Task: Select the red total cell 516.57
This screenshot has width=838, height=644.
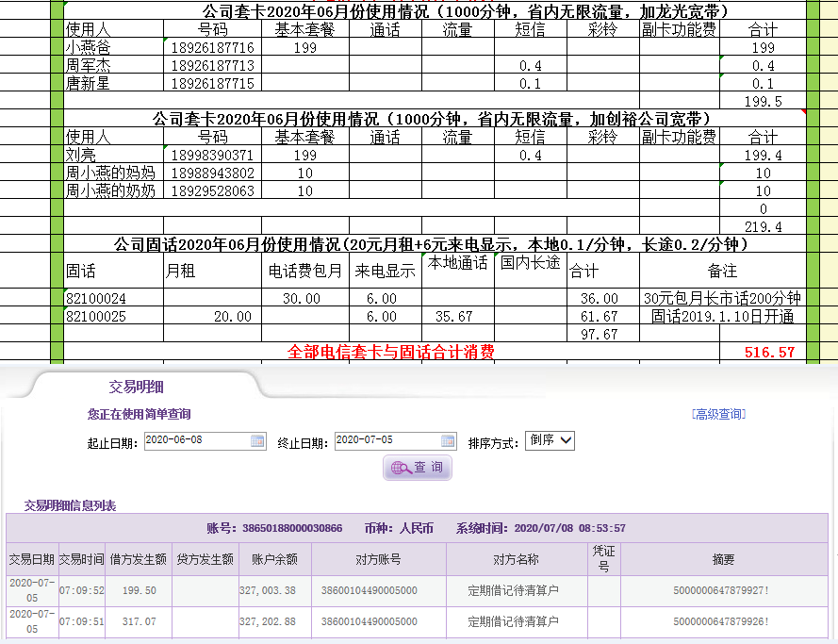Action: pyautogui.click(x=762, y=353)
